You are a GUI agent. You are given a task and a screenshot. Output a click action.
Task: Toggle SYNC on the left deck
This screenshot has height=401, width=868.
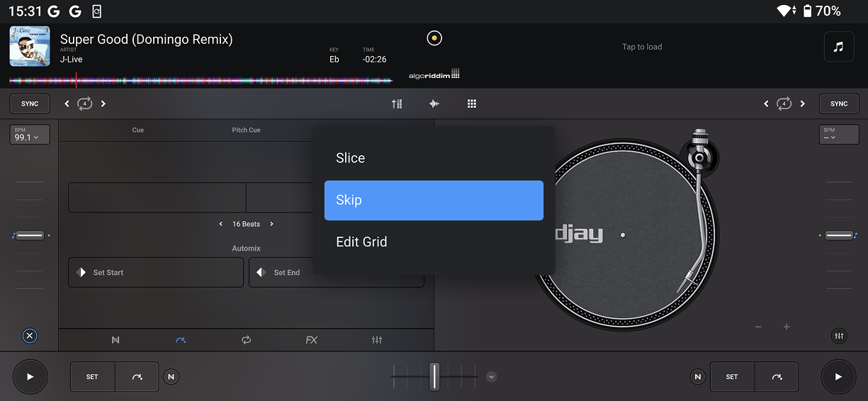point(30,103)
